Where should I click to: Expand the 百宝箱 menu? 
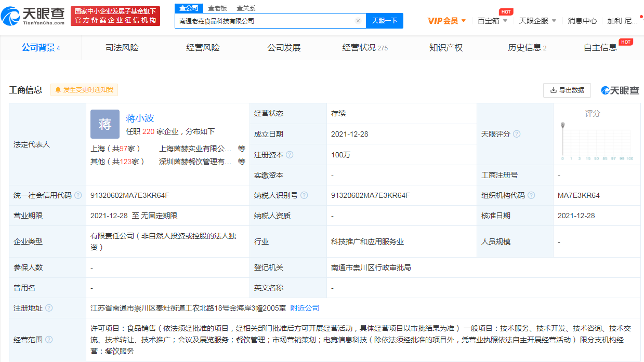(493, 21)
